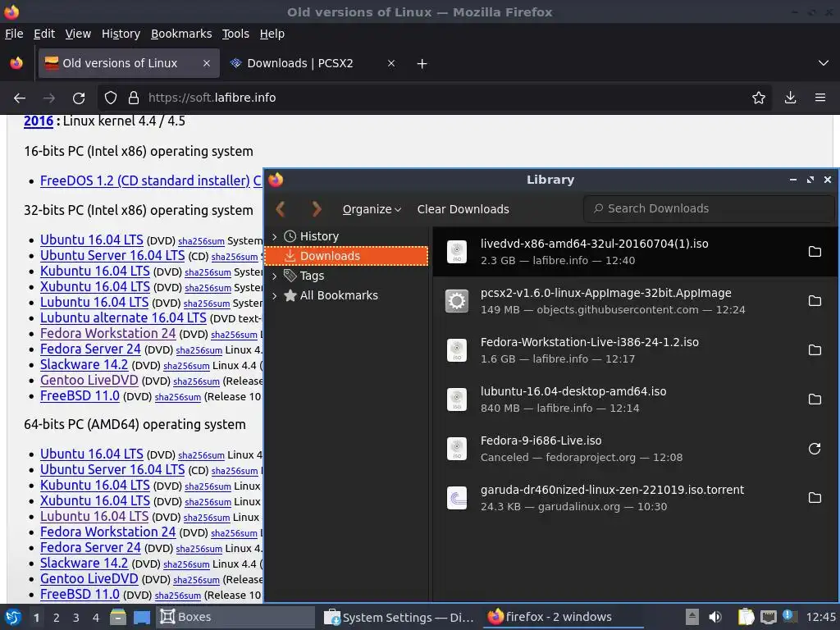Open the Firefox downloads toolbar button

790,98
